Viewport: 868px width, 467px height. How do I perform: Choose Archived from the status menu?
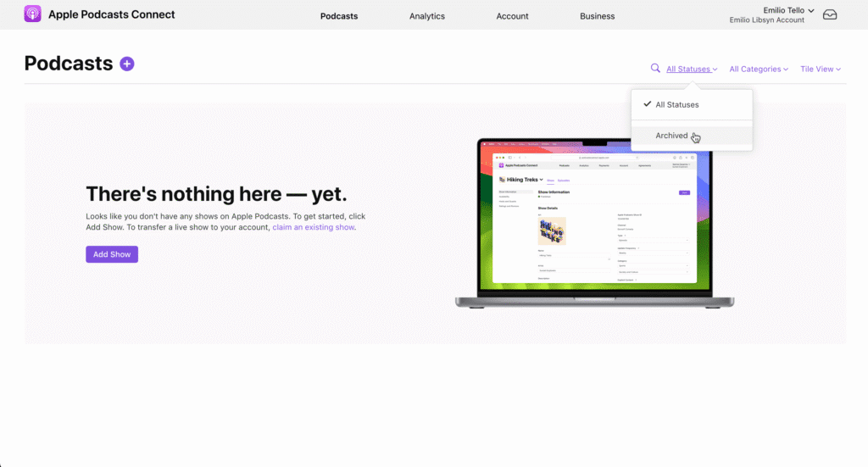(672, 136)
